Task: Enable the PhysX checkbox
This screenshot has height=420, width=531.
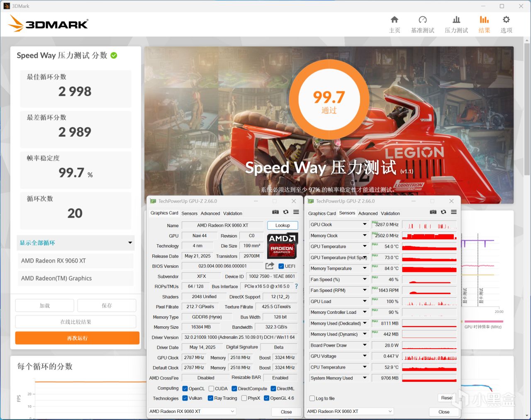Action: pyautogui.click(x=244, y=398)
